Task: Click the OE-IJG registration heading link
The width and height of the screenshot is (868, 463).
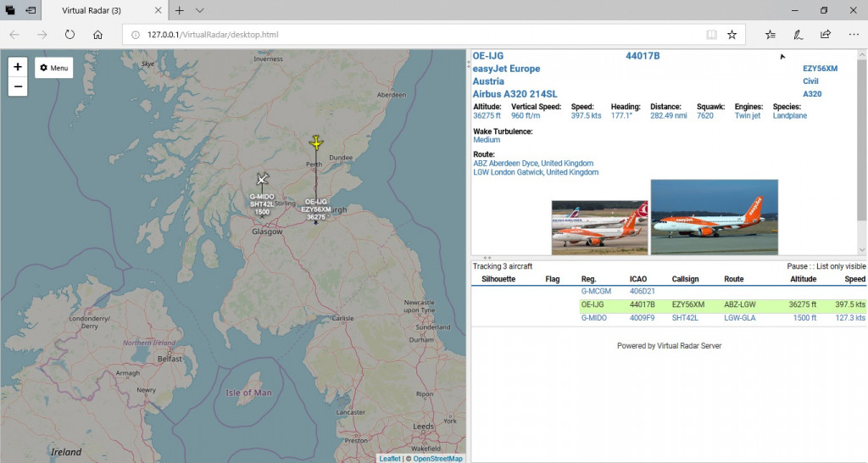Action: click(x=488, y=56)
